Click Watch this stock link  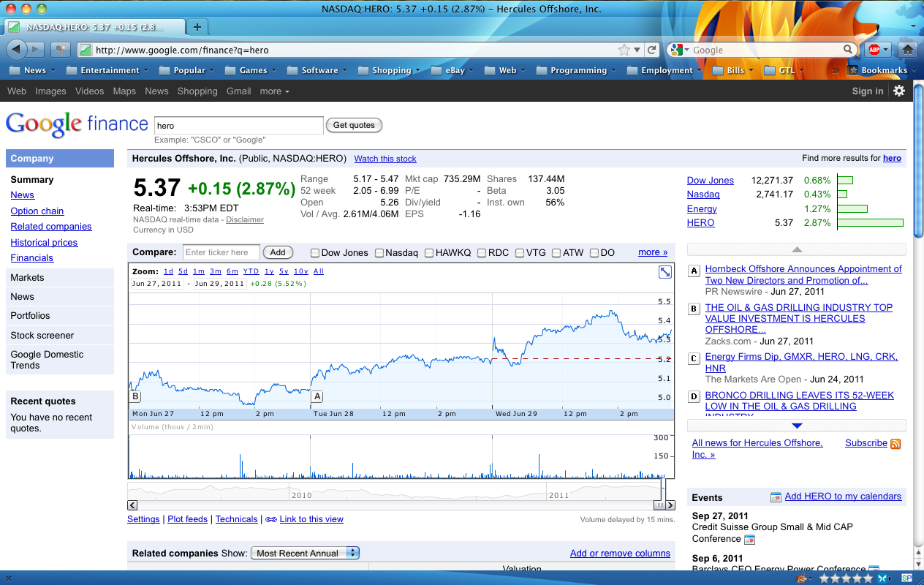[385, 159]
